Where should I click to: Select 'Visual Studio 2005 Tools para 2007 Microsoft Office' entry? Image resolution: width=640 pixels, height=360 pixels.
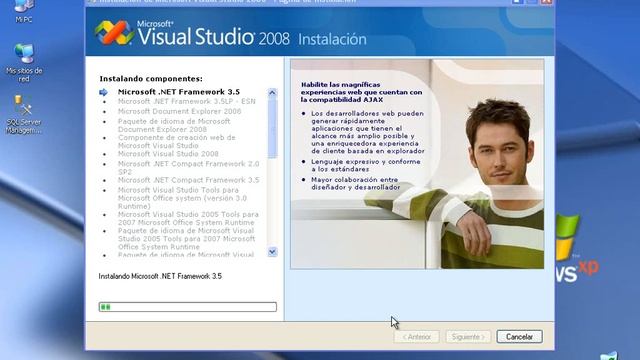tap(188, 218)
